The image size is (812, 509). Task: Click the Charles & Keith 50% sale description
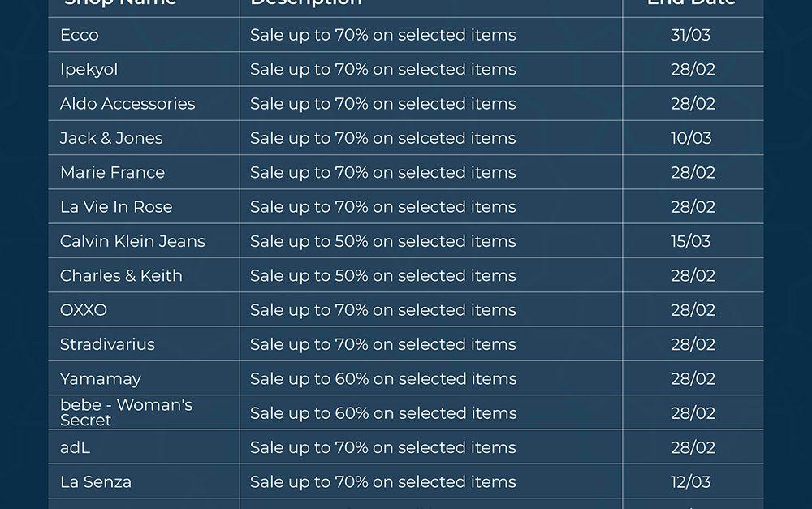[x=383, y=276]
